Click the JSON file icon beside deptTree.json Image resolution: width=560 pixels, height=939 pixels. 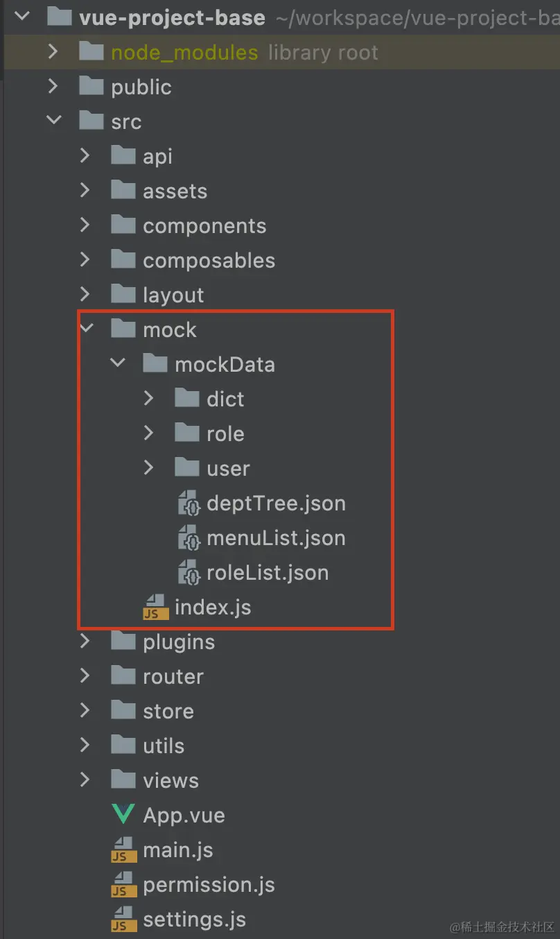189,503
